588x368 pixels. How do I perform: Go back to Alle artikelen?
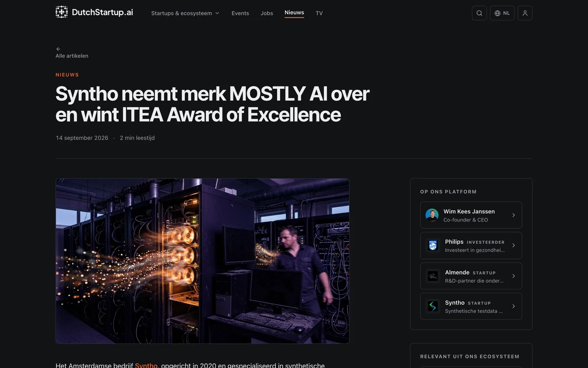click(x=72, y=56)
